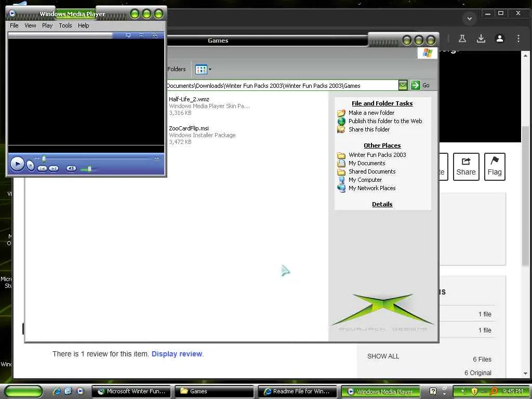Click the Windows flag logo in Games window
The image size is (532, 399).
(x=427, y=53)
